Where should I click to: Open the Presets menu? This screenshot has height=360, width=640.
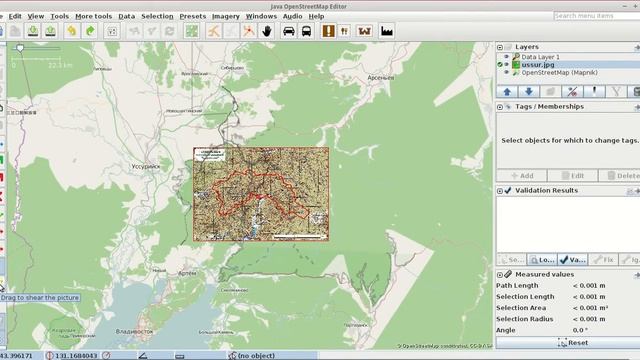coord(192,16)
